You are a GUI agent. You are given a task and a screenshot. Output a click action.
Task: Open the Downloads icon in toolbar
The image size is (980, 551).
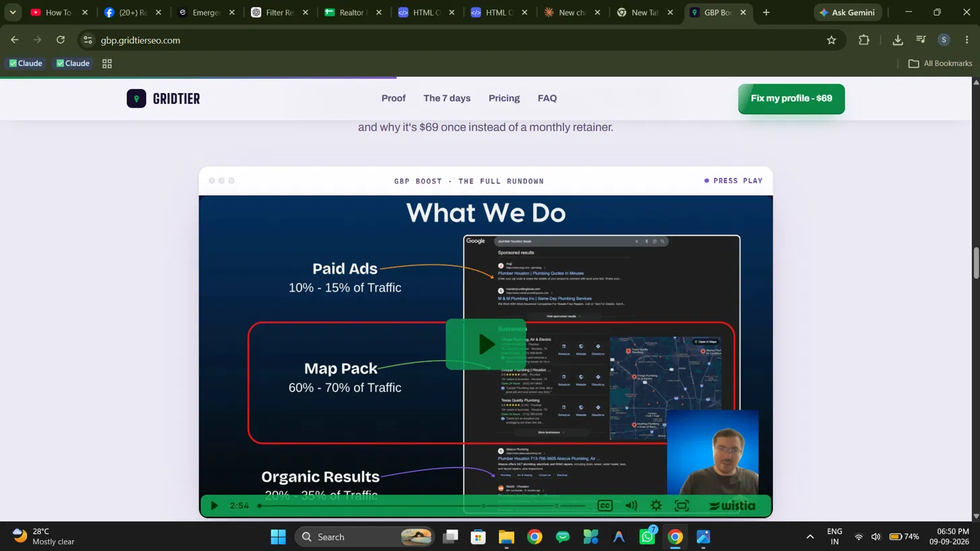tap(898, 40)
